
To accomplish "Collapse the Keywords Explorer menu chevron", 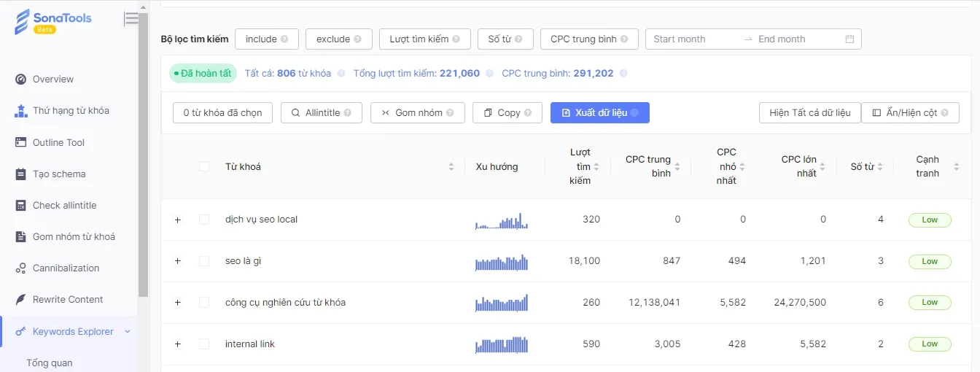I will [x=128, y=332].
